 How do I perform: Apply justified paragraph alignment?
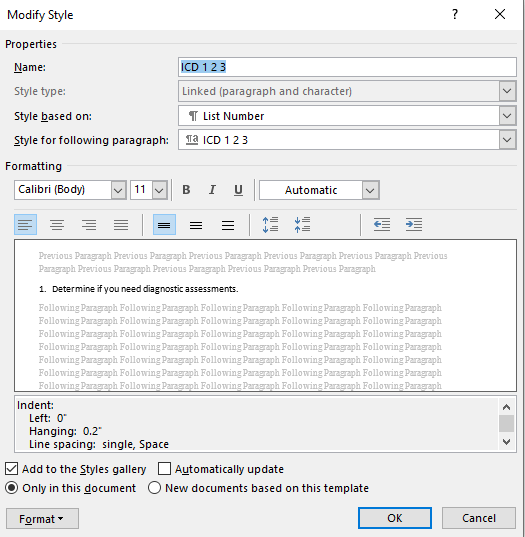121,225
